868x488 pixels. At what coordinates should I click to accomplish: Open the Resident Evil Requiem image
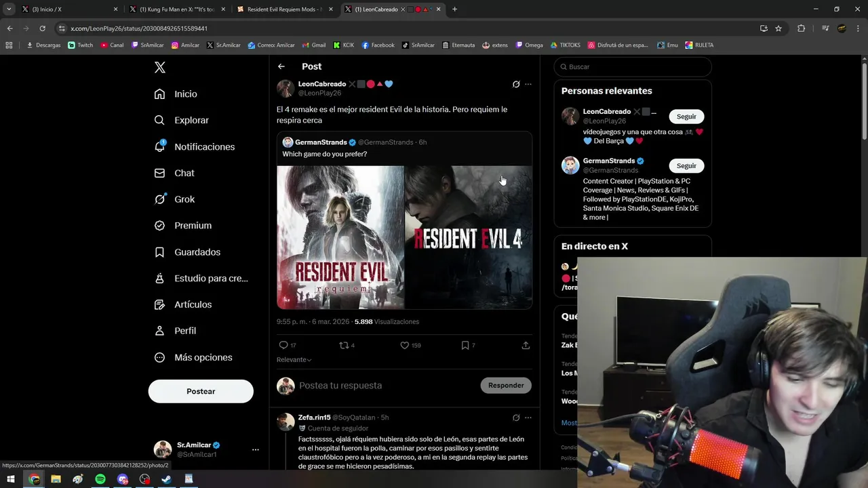pos(340,237)
